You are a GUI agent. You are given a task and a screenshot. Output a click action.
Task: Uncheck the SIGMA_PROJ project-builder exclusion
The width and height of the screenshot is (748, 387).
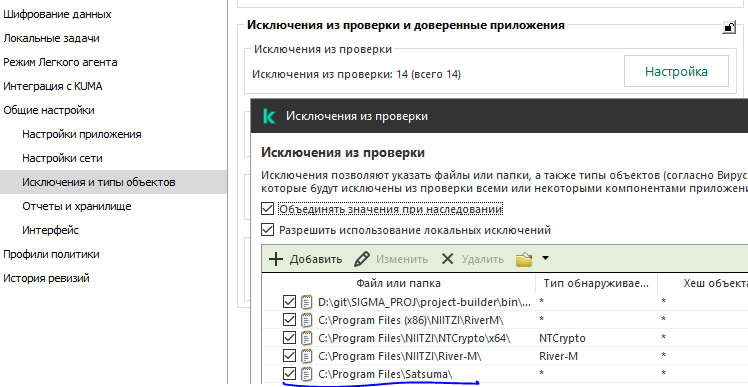coord(289,302)
